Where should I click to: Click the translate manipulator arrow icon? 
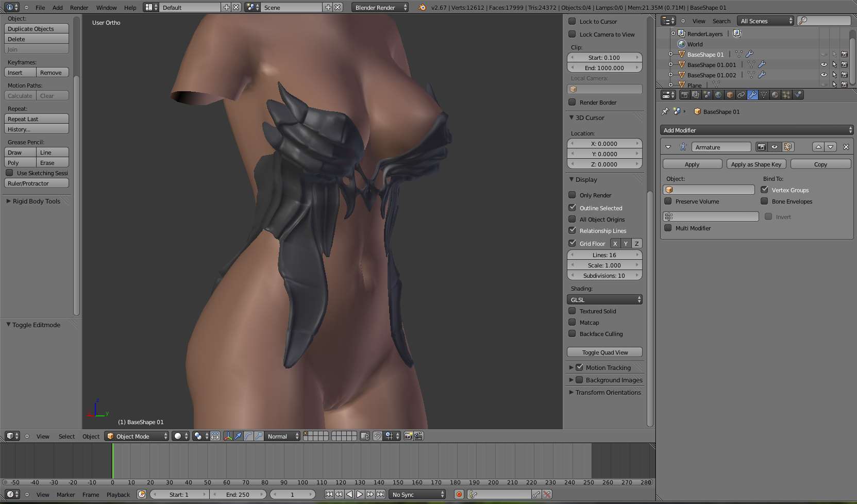(238, 436)
